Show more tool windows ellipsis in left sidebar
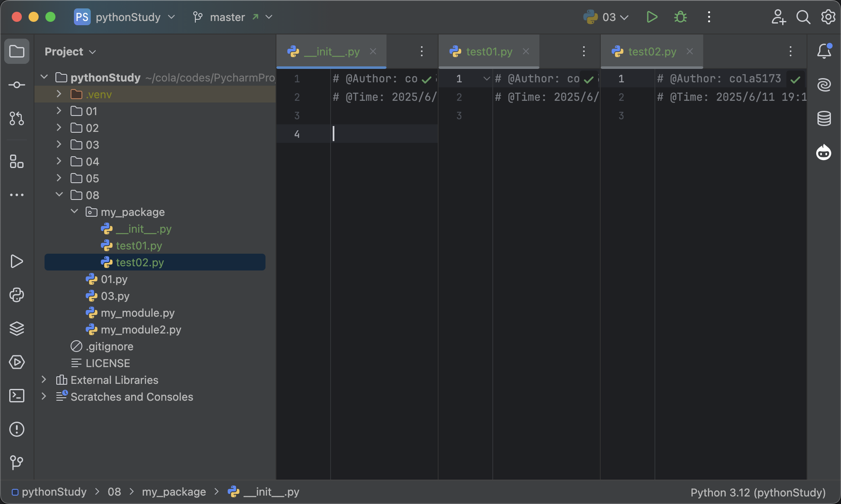 click(x=17, y=195)
